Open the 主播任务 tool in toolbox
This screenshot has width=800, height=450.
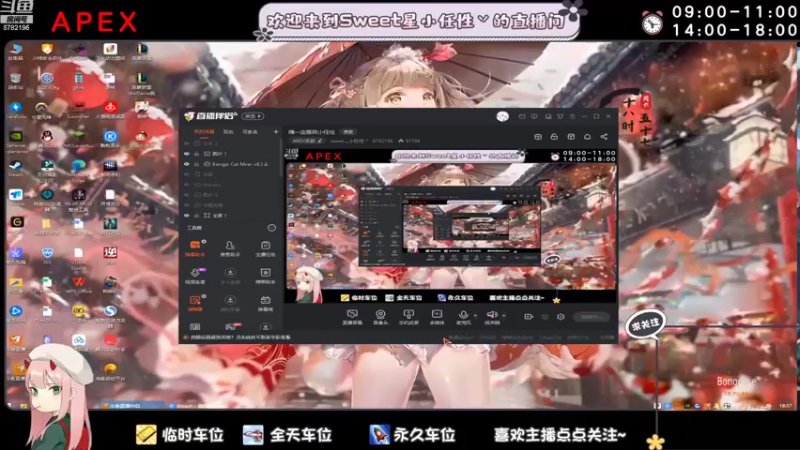pyautogui.click(x=265, y=248)
